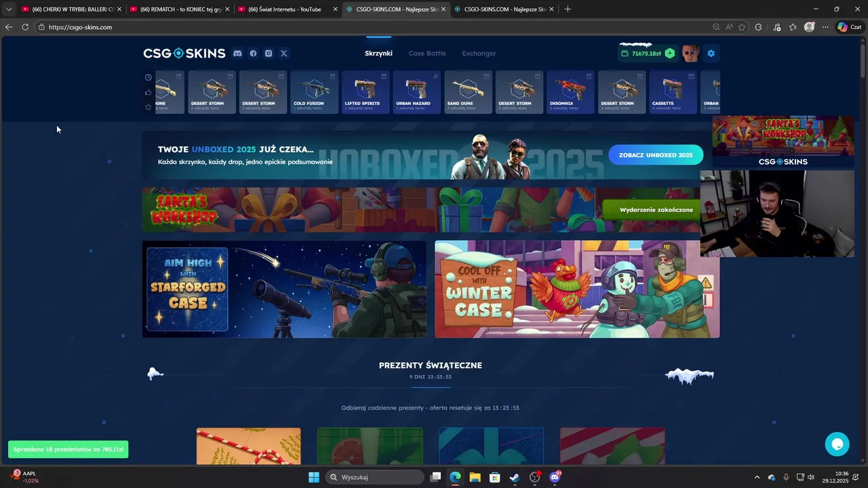The image size is (868, 488).
Task: Click the zoom out magnifier in address bar
Action: (716, 27)
